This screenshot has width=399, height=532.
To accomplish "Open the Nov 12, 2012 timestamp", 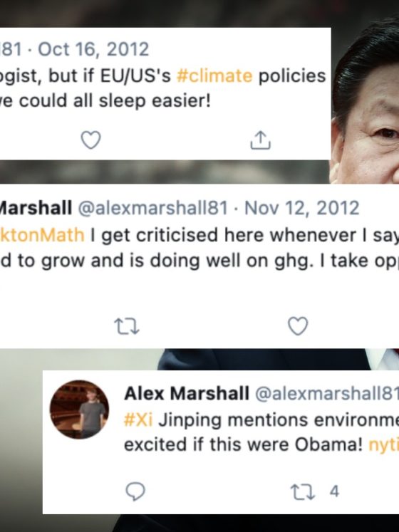I will (x=301, y=208).
